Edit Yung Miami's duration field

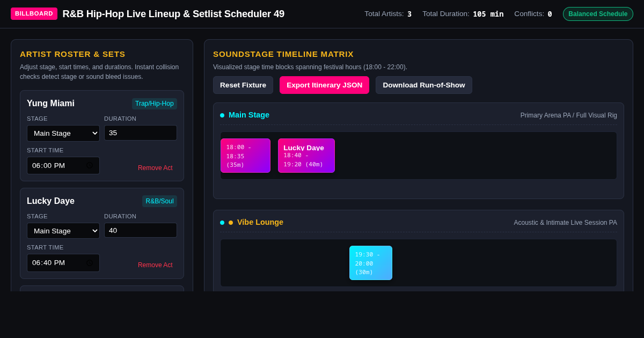click(141, 133)
